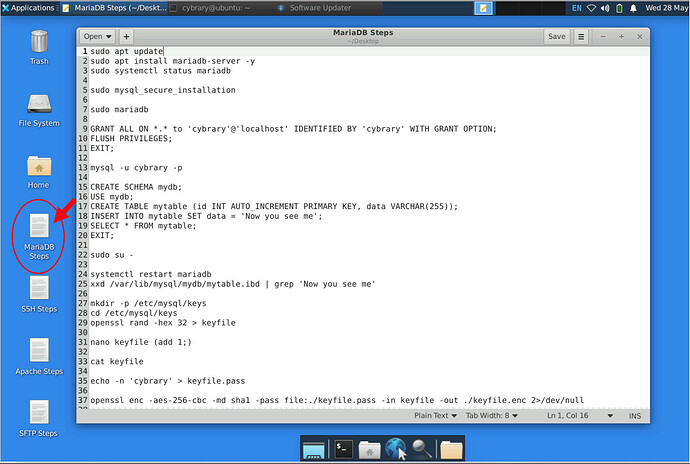Open the Applications menu

pyautogui.click(x=28, y=8)
